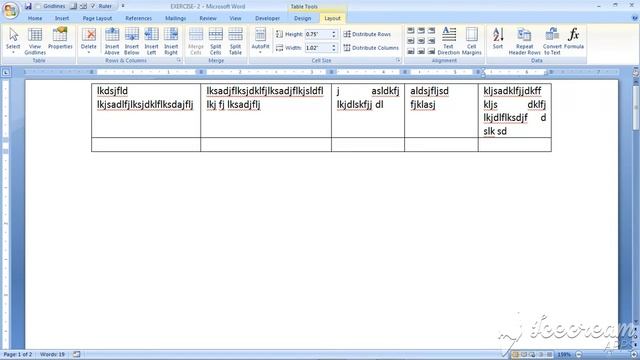The image size is (640, 360).
Task: Align text top center in cell
Action: [421, 31]
